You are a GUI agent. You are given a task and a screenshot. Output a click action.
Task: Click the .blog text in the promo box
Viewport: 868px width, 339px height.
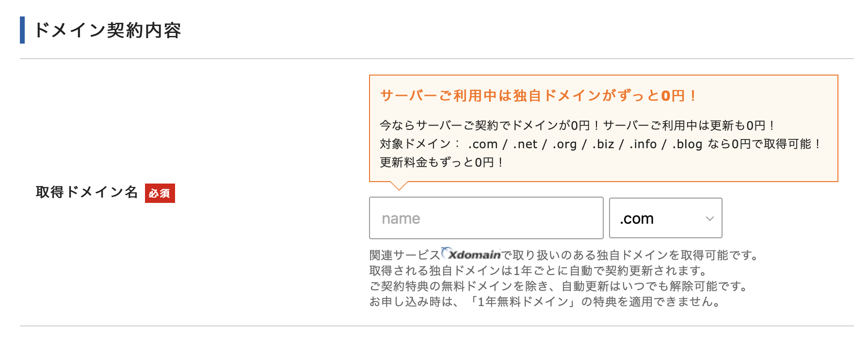(x=687, y=144)
